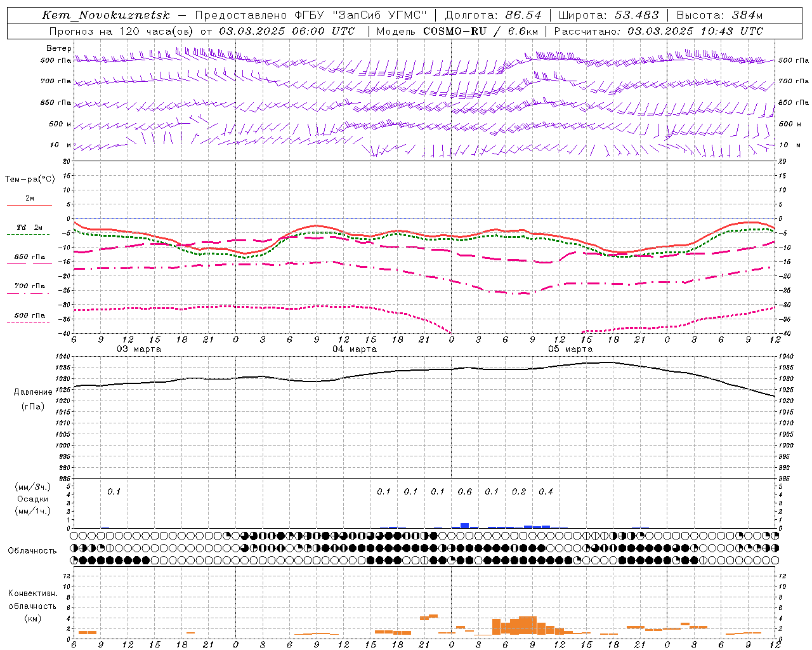
Task: Click the tallest blue precipitation bar
Action: pyautogui.click(x=465, y=526)
